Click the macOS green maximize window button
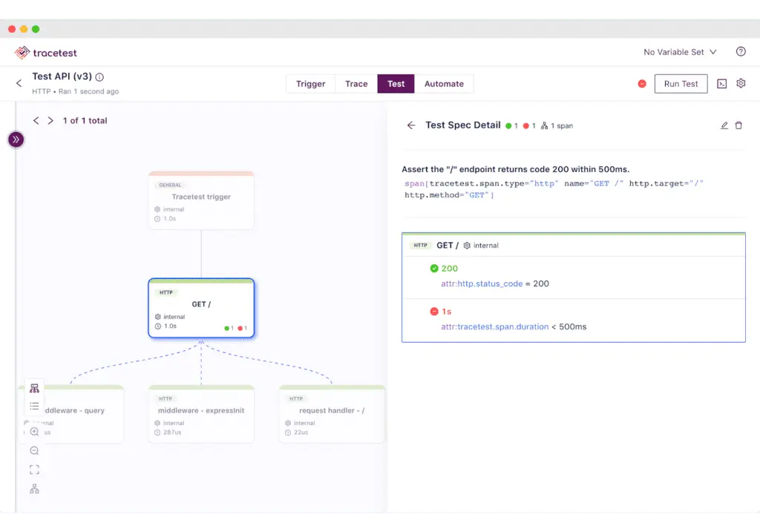This screenshot has height=532, width=760. (36, 29)
